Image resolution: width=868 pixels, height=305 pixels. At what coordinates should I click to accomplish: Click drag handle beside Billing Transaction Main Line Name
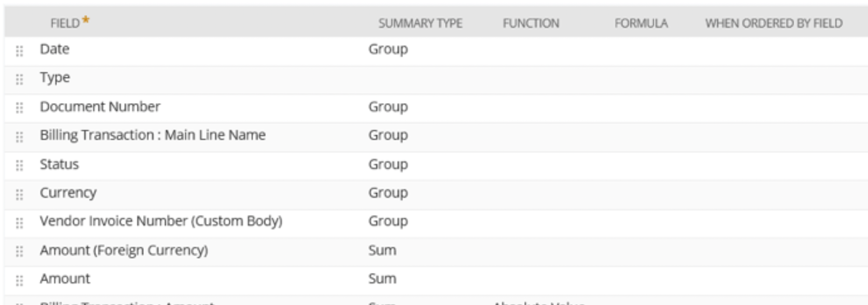click(19, 137)
